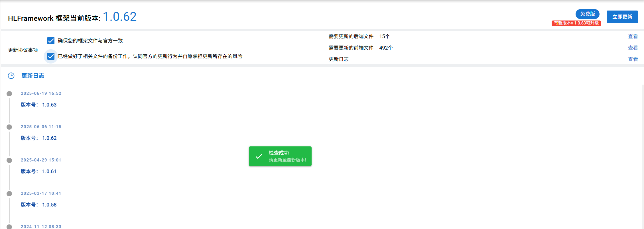Image resolution: width=644 pixels, height=229 pixels.
Task: Click 版本号: 1.0.62 entry
Action: [39, 138]
